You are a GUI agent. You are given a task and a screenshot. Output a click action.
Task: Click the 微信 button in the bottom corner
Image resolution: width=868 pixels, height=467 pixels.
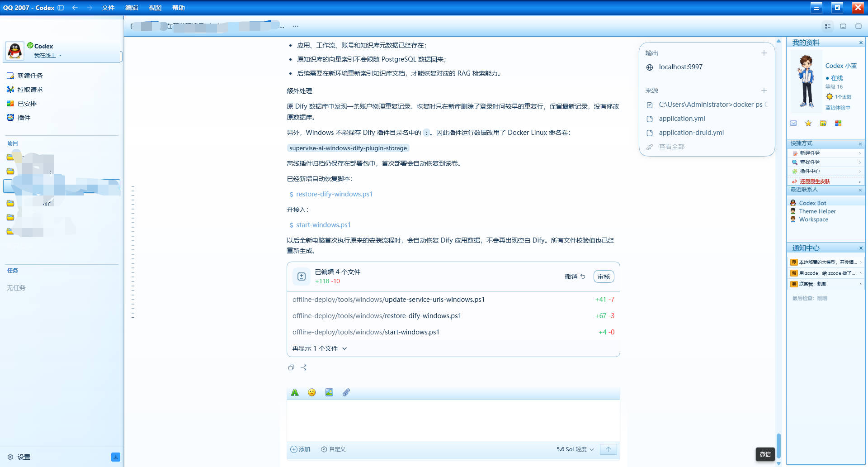765,454
